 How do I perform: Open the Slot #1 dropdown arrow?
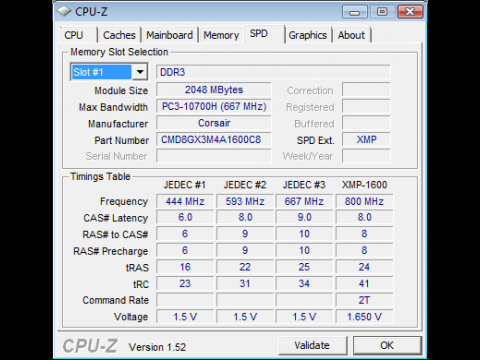pyautogui.click(x=140, y=72)
